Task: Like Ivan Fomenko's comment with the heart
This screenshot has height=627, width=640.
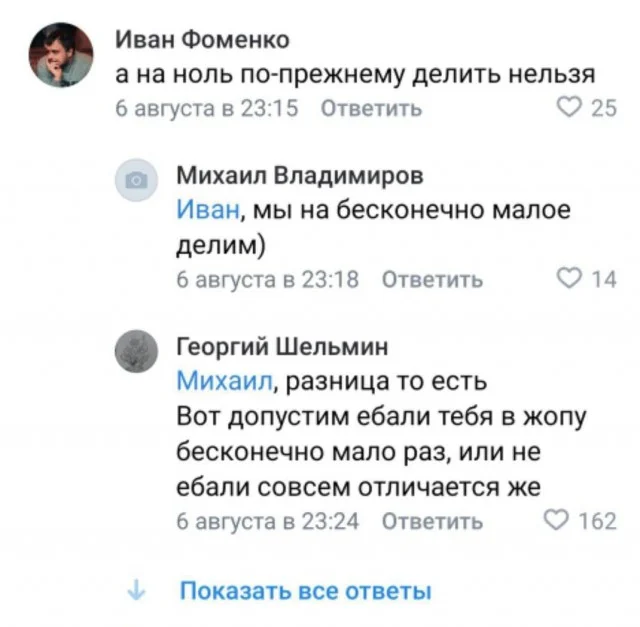Action: pyautogui.click(x=571, y=109)
